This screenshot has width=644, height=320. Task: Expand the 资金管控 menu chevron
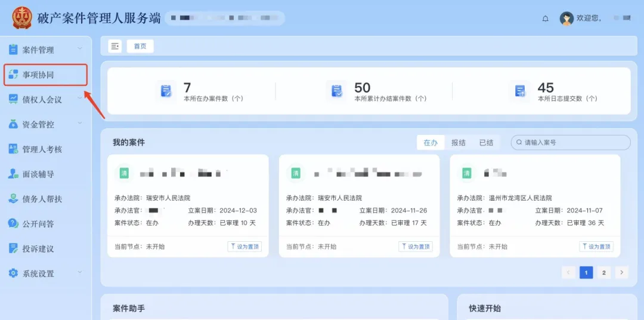(80, 122)
